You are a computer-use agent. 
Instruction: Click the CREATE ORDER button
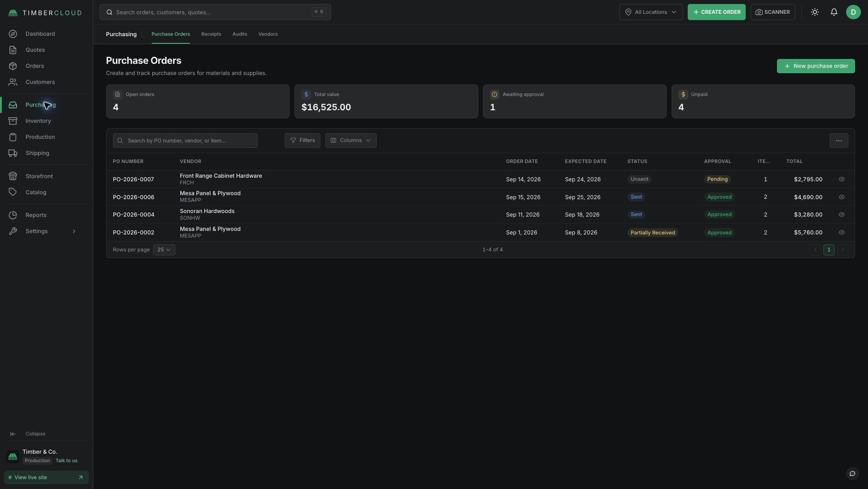point(717,12)
